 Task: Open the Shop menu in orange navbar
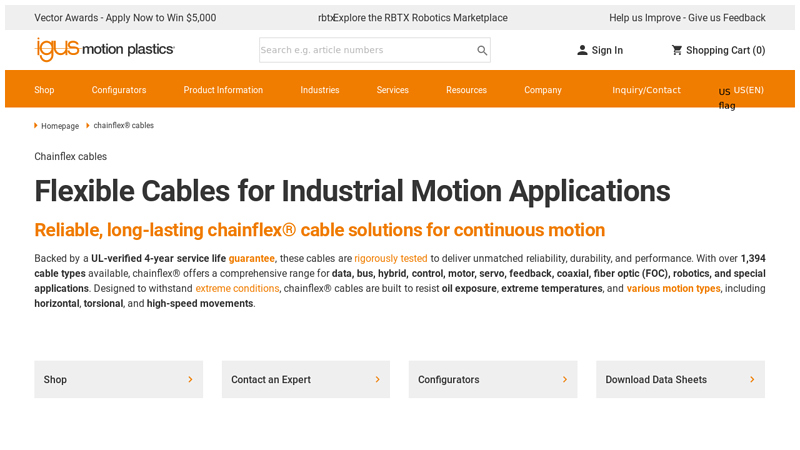[x=44, y=90]
